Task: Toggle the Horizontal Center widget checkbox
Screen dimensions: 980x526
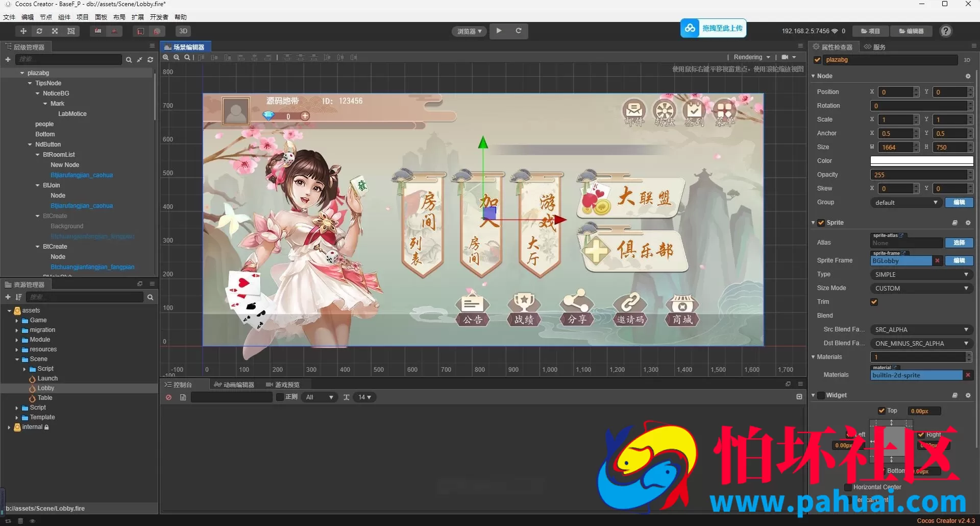Action: (x=848, y=487)
